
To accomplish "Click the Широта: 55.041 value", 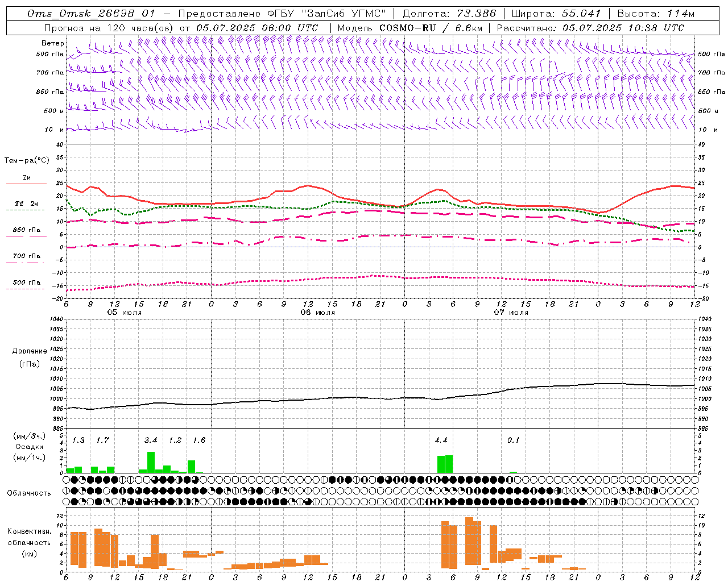I will click(556, 14).
